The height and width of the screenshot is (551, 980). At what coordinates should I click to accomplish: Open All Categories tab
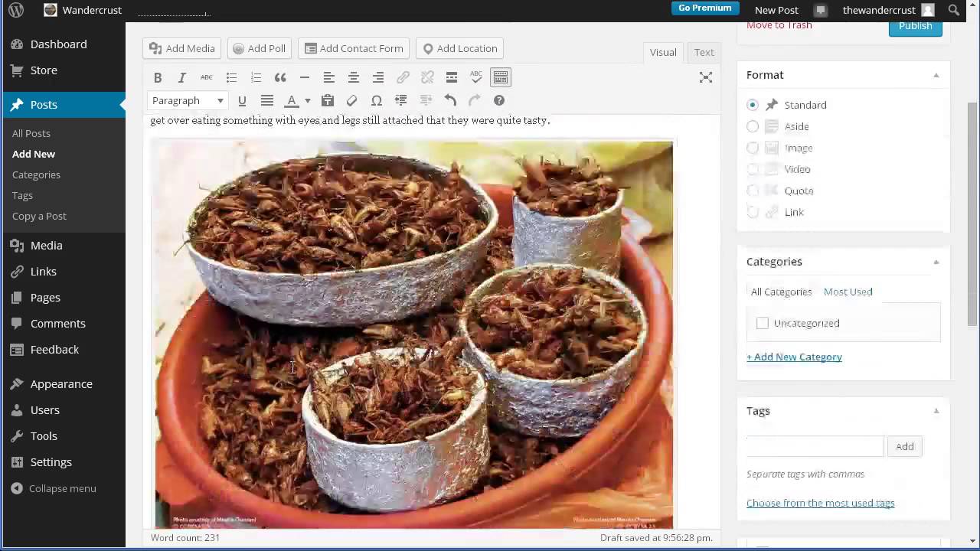click(x=781, y=292)
